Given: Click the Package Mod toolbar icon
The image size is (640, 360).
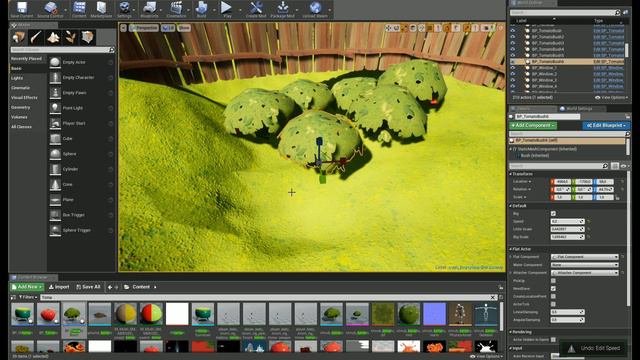Looking at the screenshot, I should (282, 8).
